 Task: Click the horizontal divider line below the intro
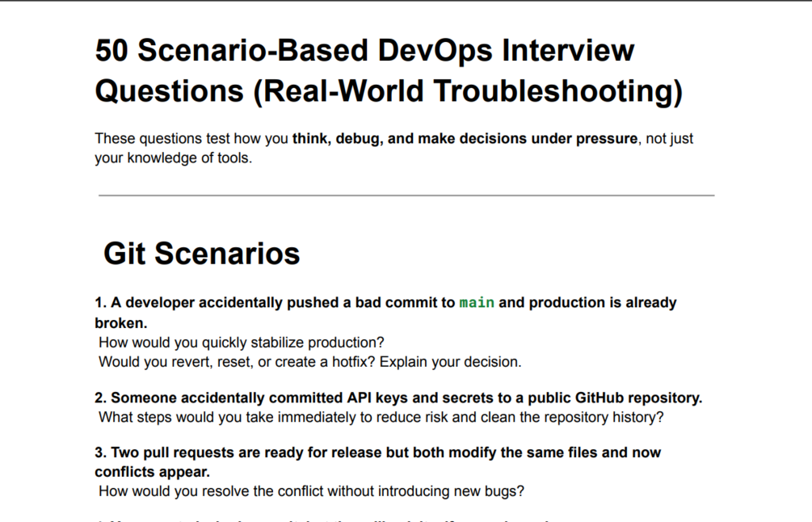pos(406,196)
